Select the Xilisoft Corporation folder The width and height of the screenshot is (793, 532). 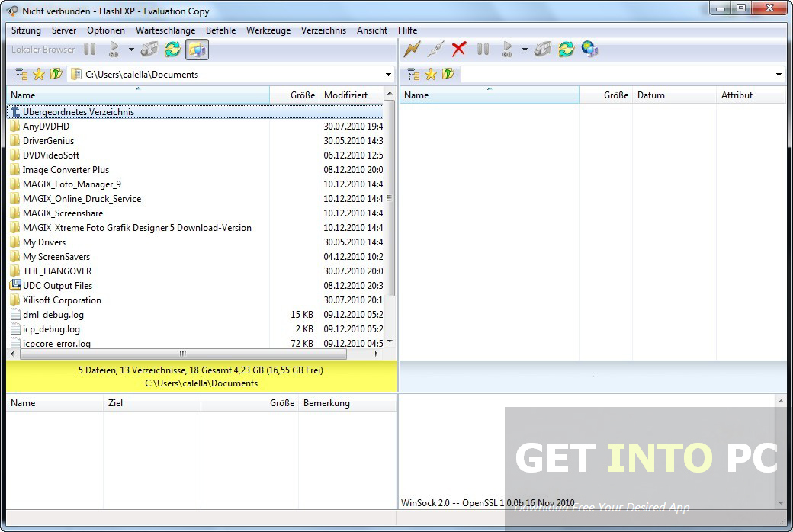(x=195, y=300)
